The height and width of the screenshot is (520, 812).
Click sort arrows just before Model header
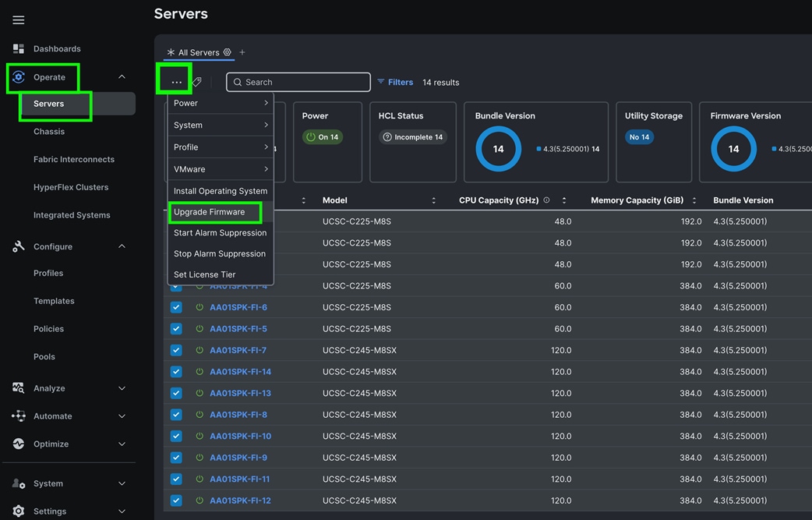303,200
